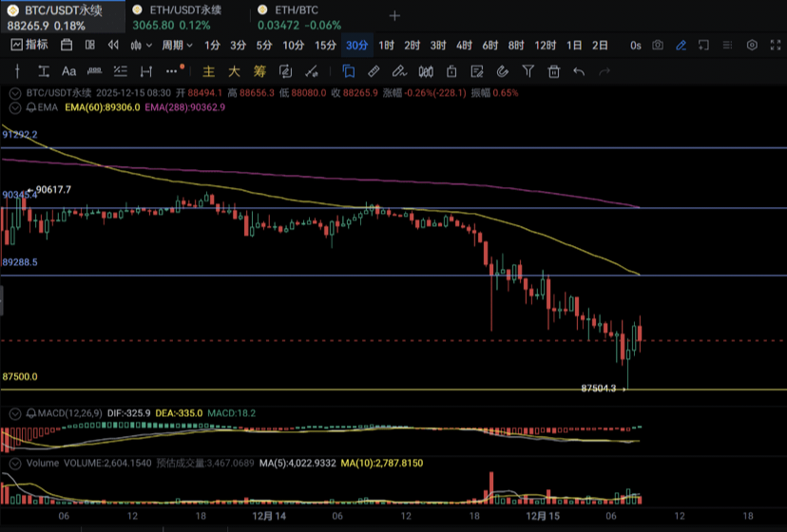
Task: Click the screenshot camera icon
Action: pos(658,45)
